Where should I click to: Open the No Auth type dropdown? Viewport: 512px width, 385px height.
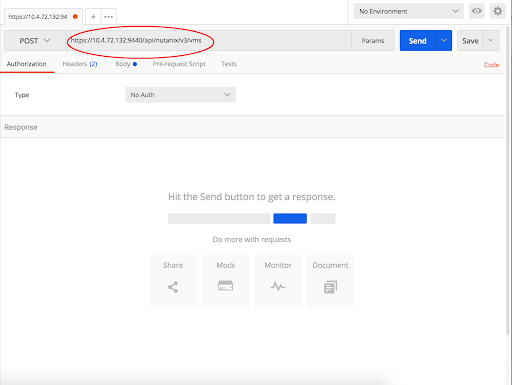(181, 95)
